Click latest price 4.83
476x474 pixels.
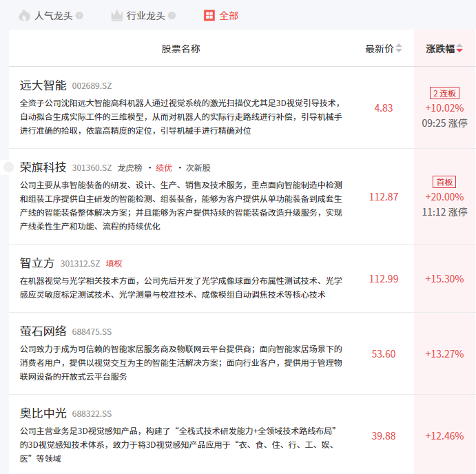(x=384, y=108)
